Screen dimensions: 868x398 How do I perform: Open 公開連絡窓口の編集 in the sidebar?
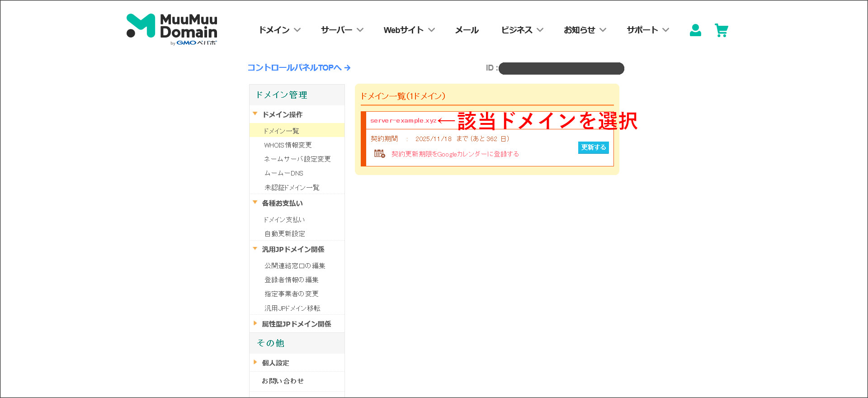[x=295, y=265]
